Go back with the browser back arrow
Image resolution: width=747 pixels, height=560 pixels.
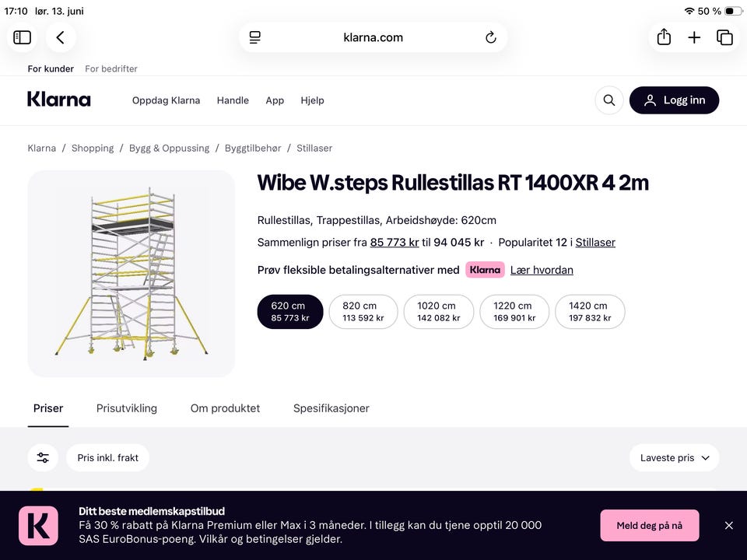click(x=61, y=37)
